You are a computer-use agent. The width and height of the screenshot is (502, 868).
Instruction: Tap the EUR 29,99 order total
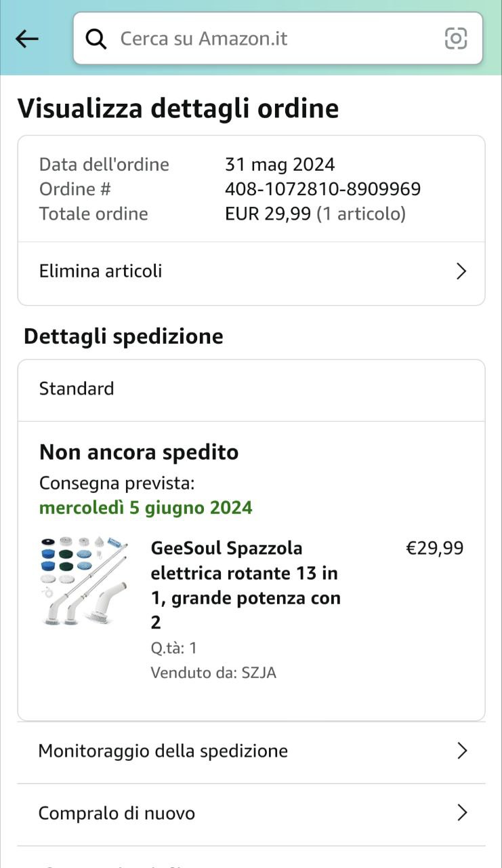tap(268, 214)
